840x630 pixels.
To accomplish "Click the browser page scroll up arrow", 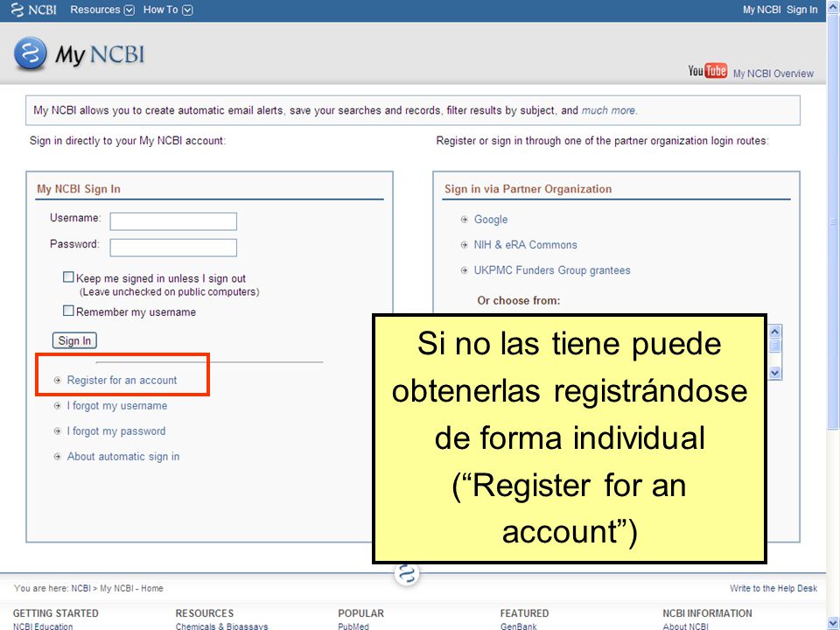I will point(833,6).
